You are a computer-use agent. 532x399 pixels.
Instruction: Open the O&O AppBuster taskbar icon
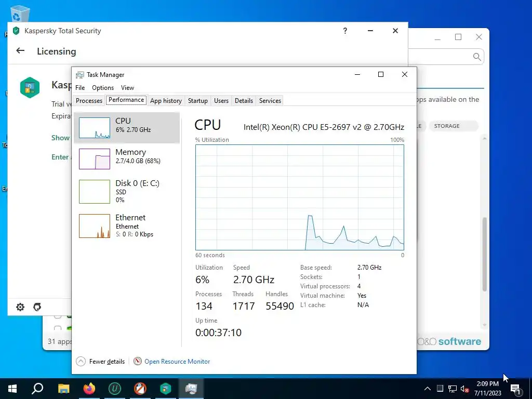[140, 389]
